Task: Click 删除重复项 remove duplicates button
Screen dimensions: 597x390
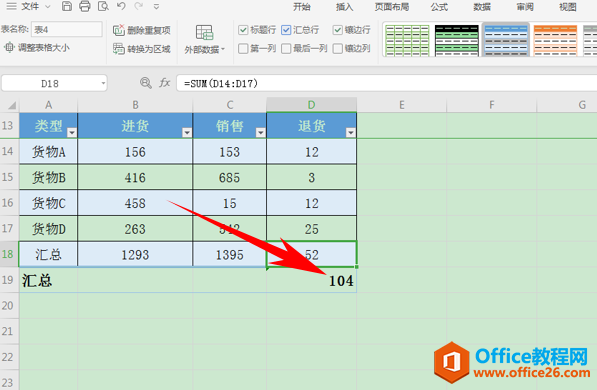Action: pyautogui.click(x=142, y=30)
